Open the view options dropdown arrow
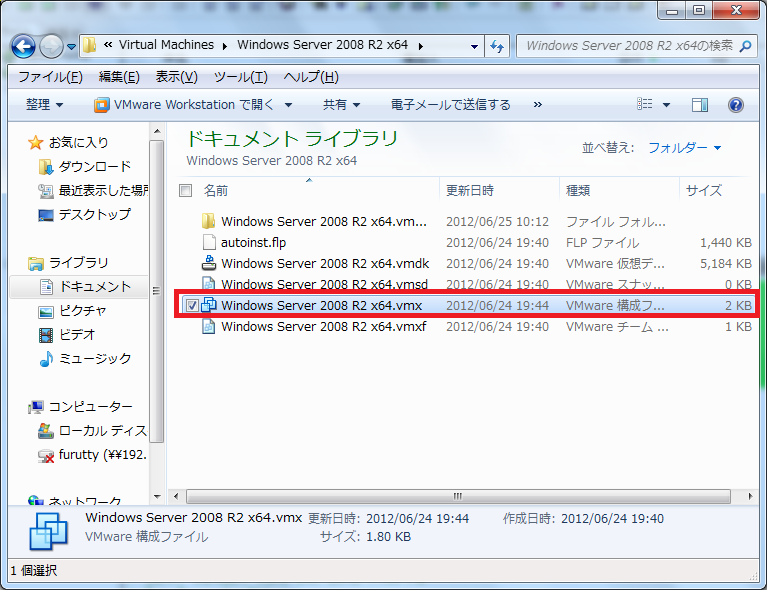 tap(666, 105)
